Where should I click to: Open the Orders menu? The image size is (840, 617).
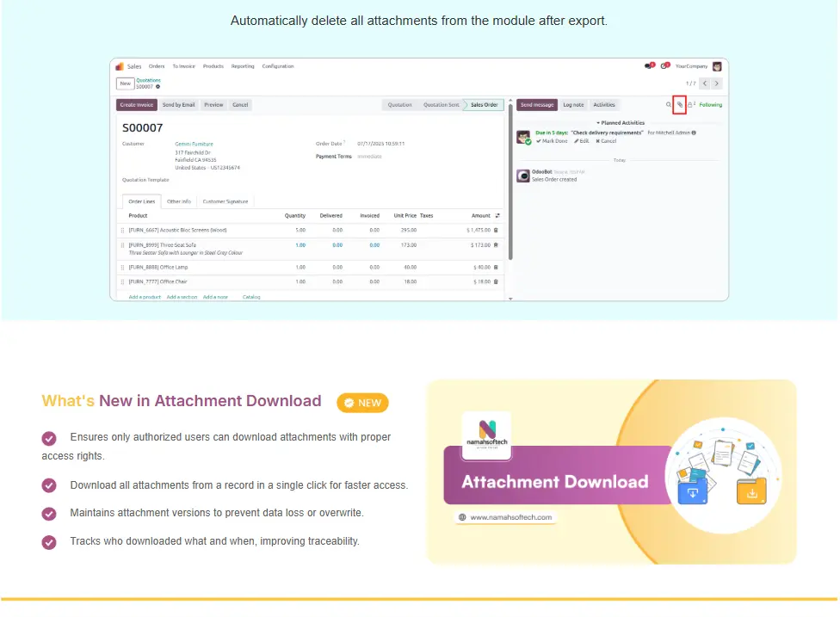tap(157, 66)
